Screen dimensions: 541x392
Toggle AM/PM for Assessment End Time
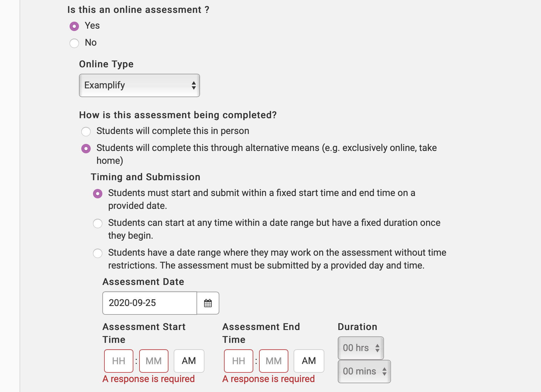(309, 361)
